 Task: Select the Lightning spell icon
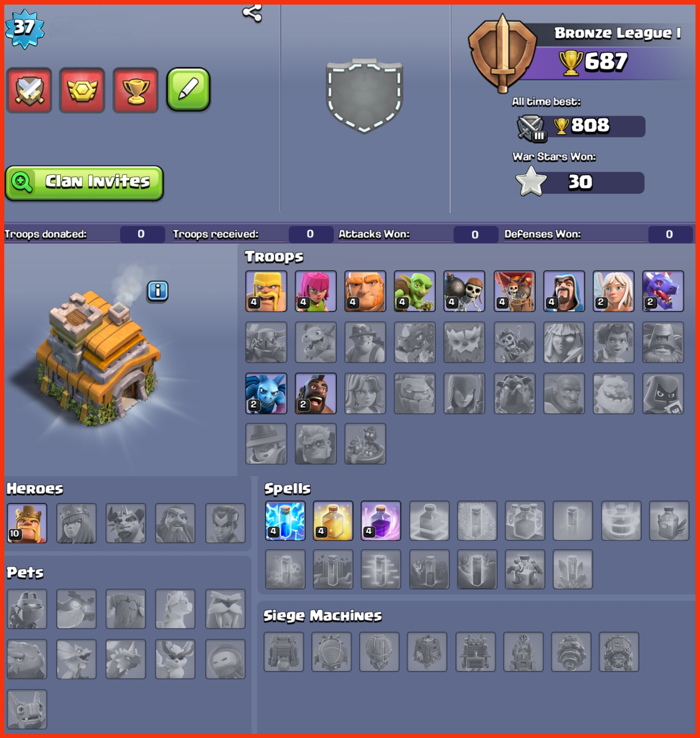285,521
